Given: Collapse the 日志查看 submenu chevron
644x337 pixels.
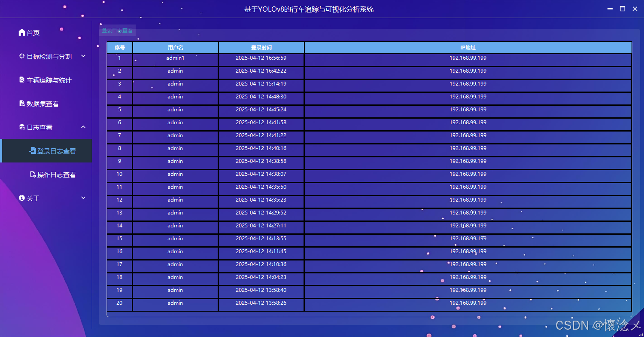Looking at the screenshot, I should pos(83,127).
